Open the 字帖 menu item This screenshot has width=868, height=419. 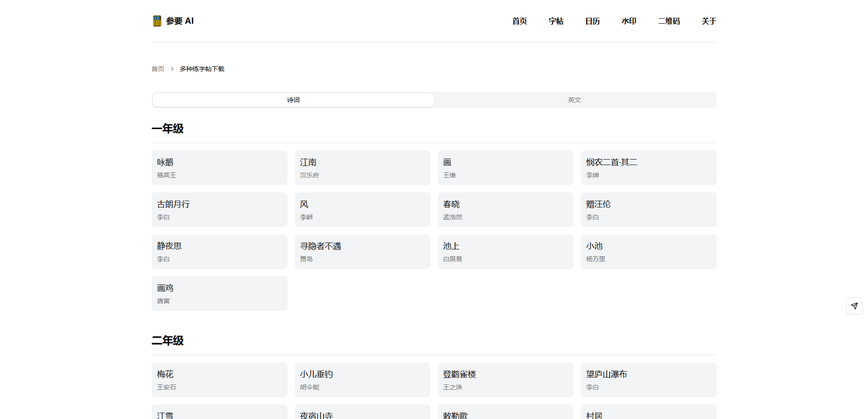(556, 21)
